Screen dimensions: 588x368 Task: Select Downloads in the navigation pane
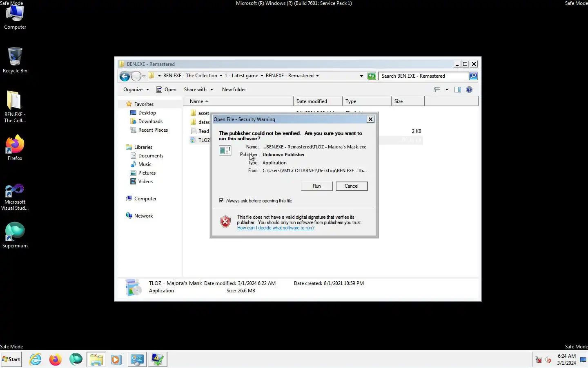pos(146,121)
